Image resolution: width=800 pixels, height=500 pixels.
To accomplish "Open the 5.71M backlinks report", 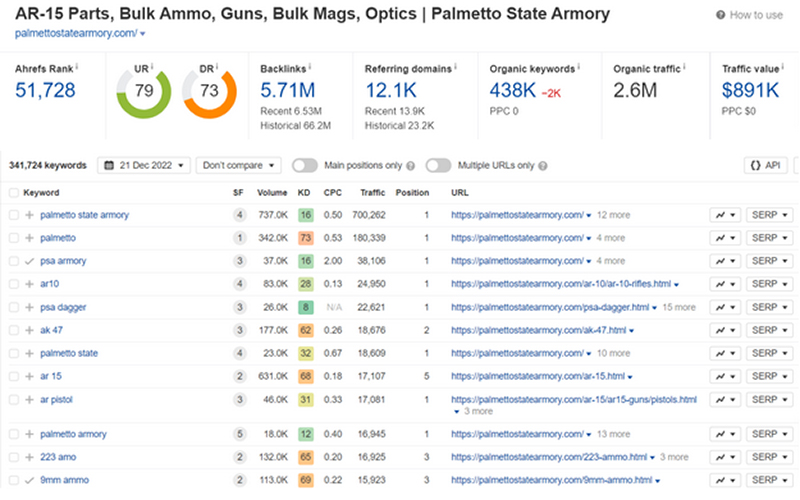I will coord(288,91).
